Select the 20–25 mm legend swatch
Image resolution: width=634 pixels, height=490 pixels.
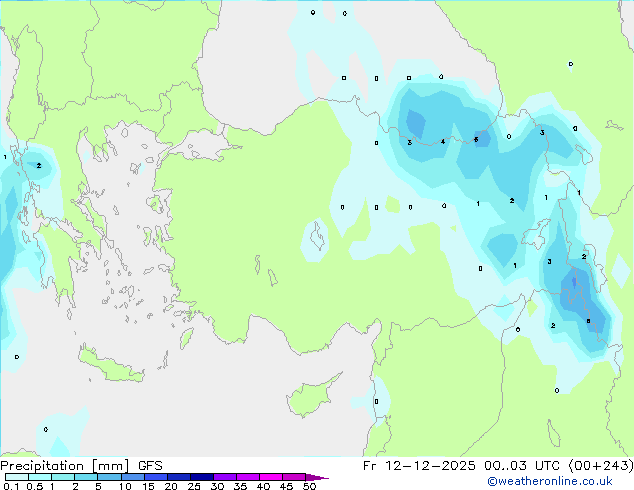pyautogui.click(x=178, y=477)
